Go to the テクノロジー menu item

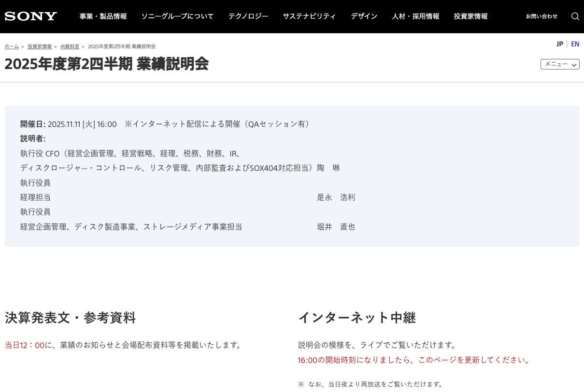pyautogui.click(x=248, y=16)
